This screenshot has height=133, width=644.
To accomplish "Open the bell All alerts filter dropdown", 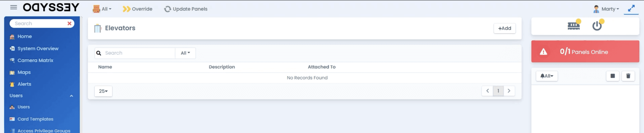I will (x=547, y=76).
